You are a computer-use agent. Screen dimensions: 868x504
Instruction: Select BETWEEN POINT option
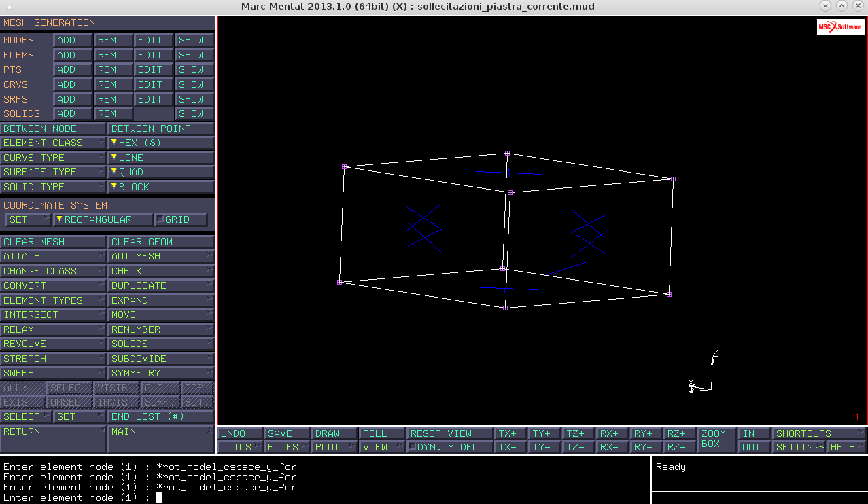click(x=161, y=128)
